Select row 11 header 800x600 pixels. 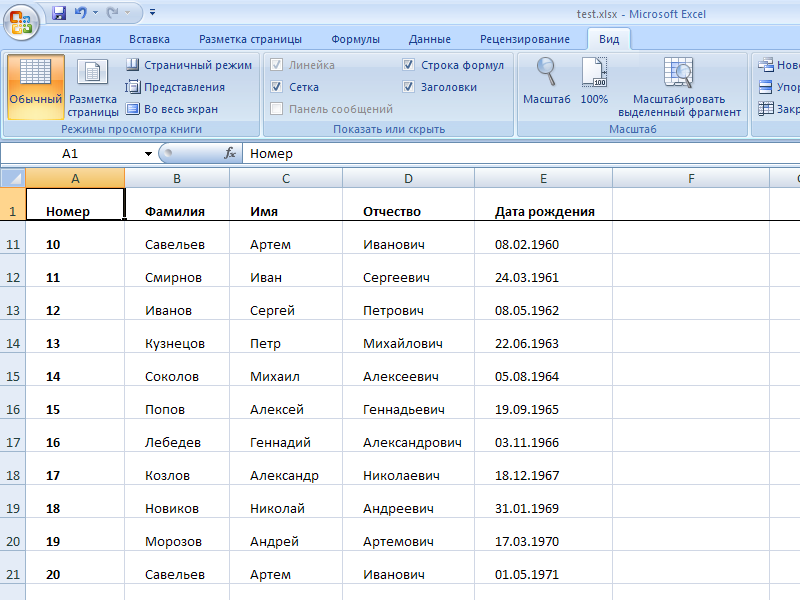(13, 238)
